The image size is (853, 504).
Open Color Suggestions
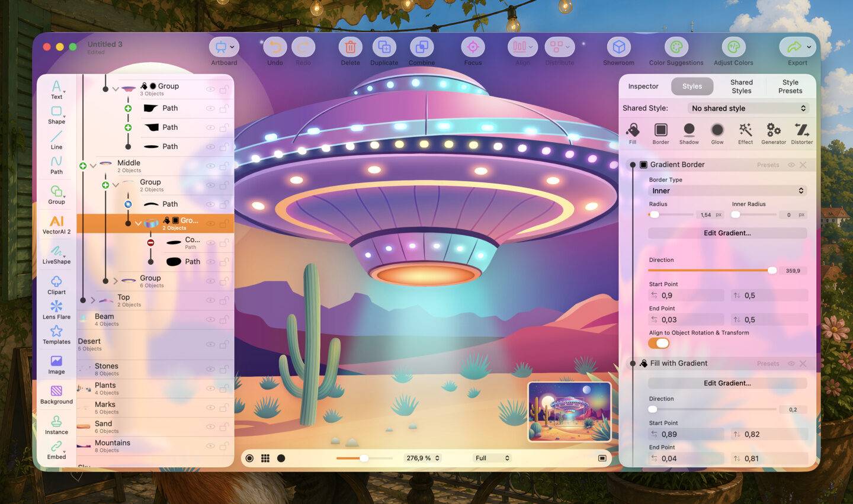tap(676, 47)
